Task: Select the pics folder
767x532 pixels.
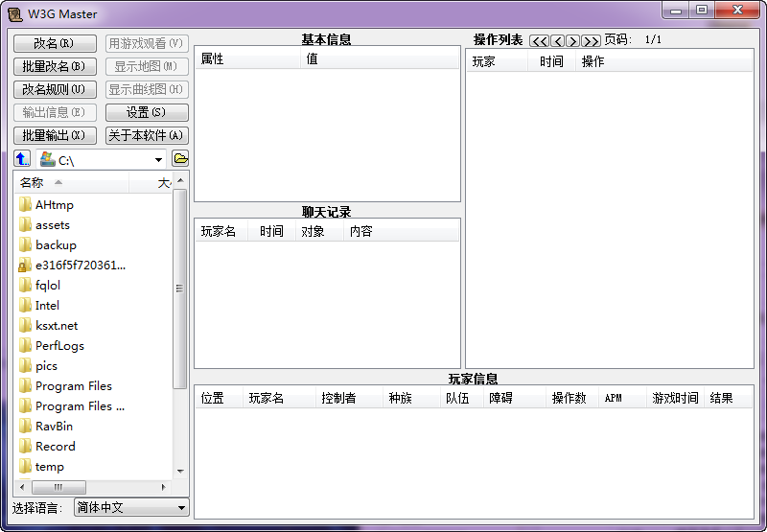Action: [x=46, y=366]
